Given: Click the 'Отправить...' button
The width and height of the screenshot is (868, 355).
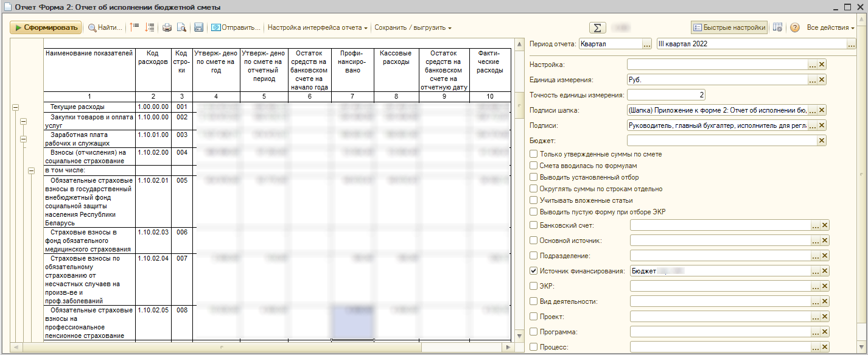Looking at the screenshot, I should point(236,27).
